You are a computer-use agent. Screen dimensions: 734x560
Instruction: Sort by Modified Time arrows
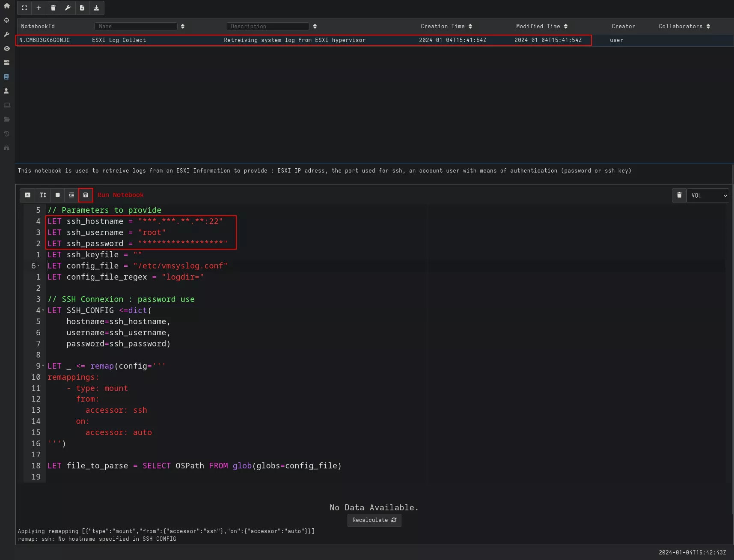(x=566, y=27)
